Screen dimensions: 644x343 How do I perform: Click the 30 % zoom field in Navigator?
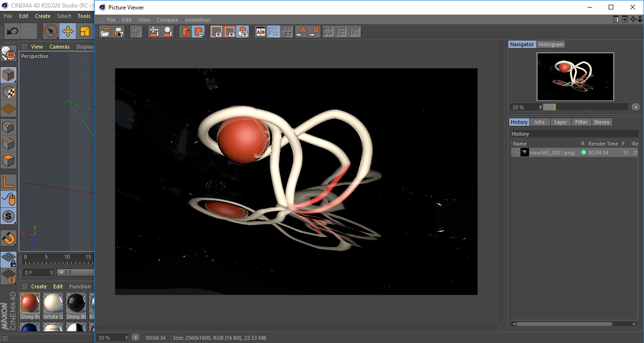[526, 107]
